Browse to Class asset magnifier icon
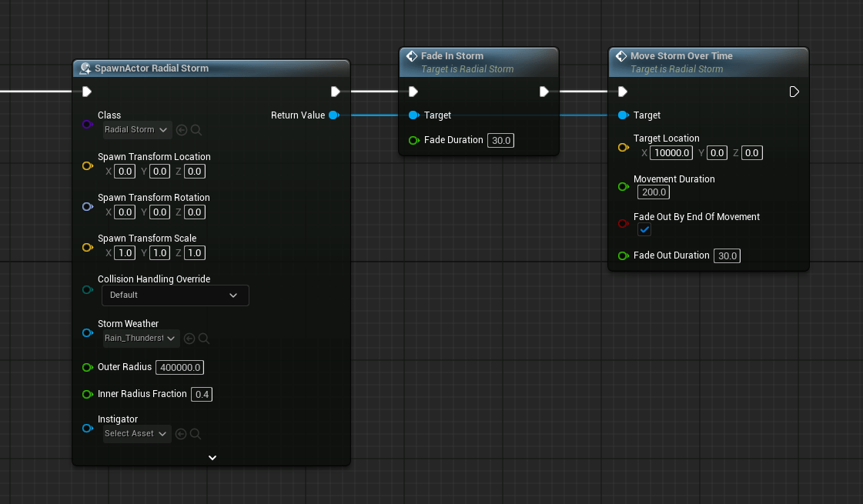The image size is (863, 504). point(196,130)
